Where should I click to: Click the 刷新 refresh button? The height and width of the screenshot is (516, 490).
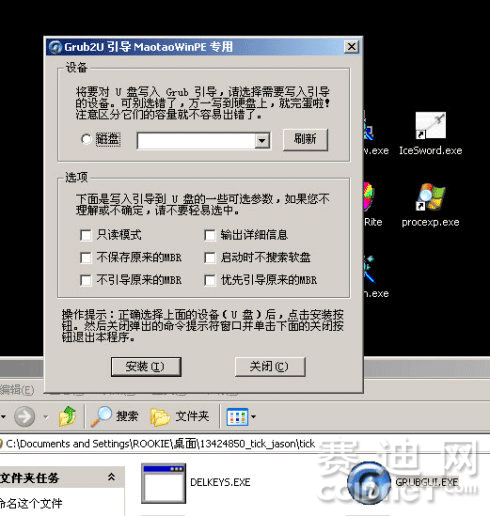[x=305, y=139]
